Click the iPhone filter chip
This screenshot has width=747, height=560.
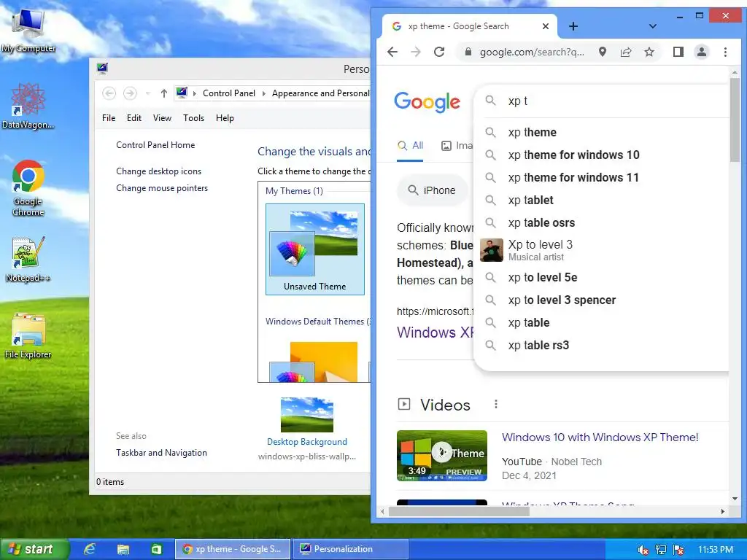pyautogui.click(x=432, y=190)
